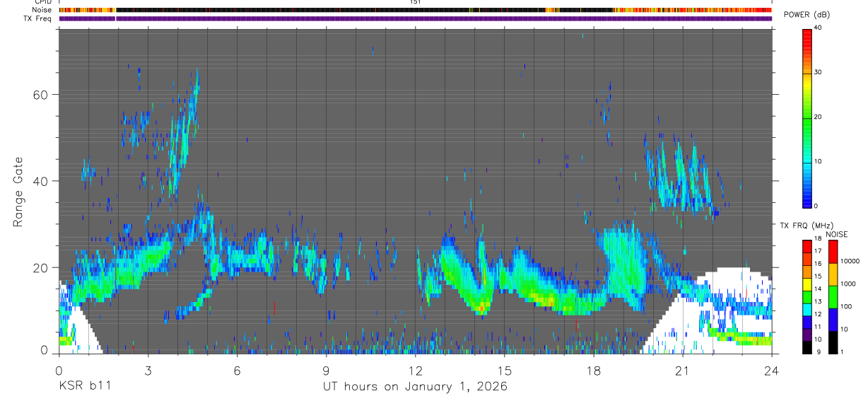This screenshot has height=401, width=868.
Task: Click the purple TX Freq bar
Action: coord(415,18)
